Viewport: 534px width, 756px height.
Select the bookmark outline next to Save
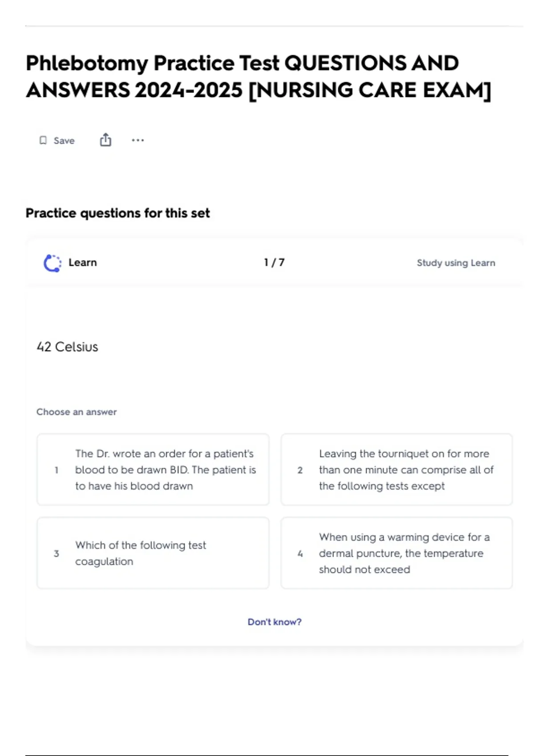44,140
